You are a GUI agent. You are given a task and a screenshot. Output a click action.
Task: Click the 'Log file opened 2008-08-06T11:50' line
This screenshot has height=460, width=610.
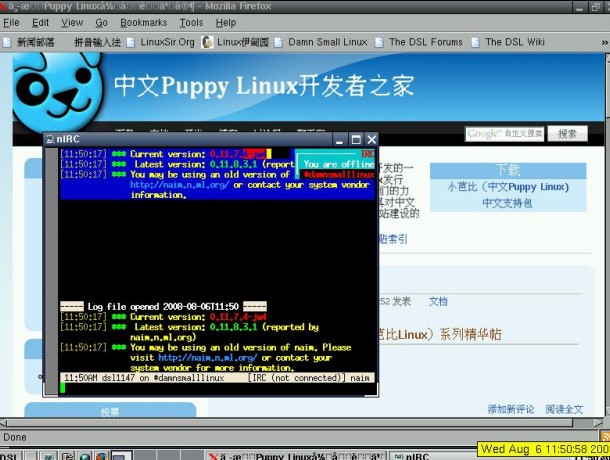[163, 307]
